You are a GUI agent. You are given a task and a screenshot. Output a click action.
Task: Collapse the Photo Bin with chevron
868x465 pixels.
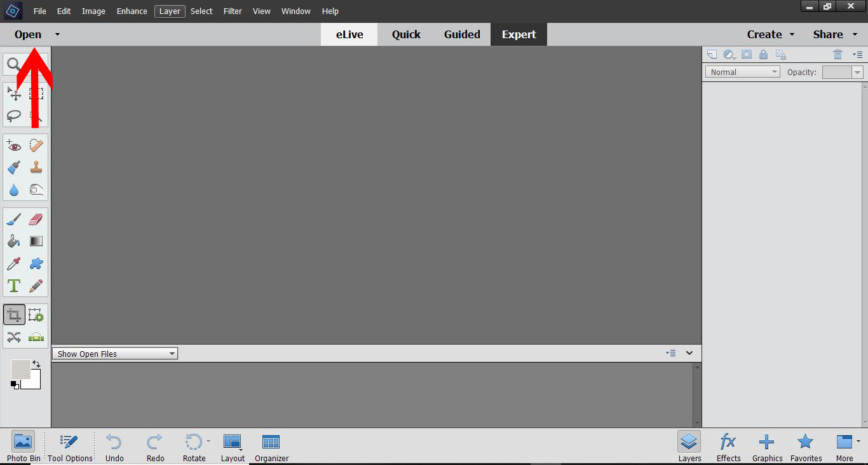(x=689, y=353)
